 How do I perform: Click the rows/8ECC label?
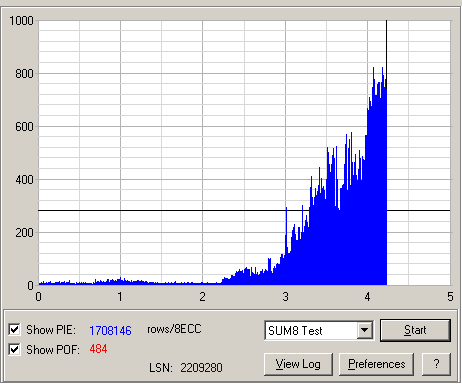click(x=174, y=329)
